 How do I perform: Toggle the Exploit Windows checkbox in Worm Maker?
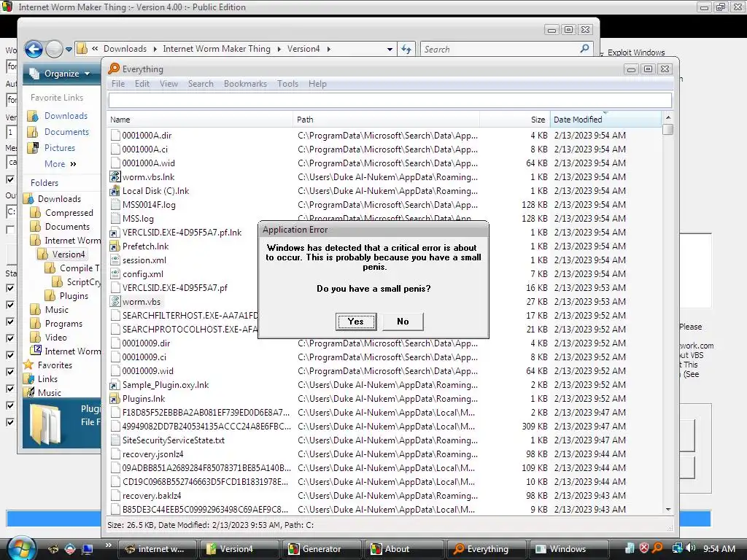tap(601, 53)
